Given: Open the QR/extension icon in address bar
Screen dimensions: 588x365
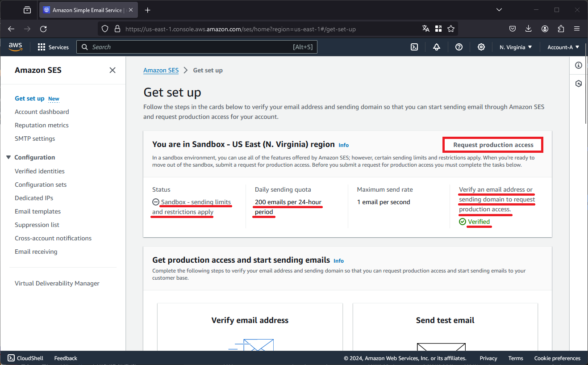Looking at the screenshot, I should click(438, 29).
